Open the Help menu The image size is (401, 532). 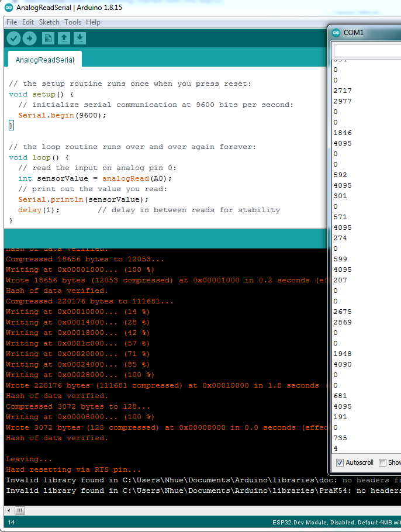[x=93, y=22]
